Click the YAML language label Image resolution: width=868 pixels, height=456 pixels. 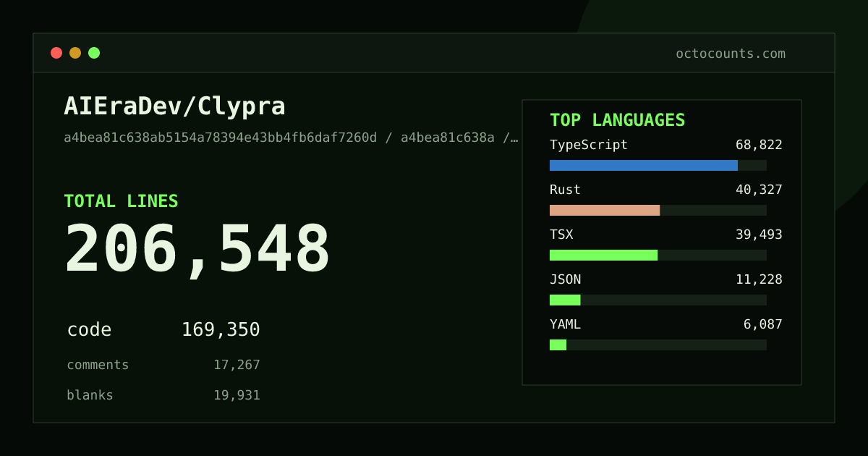(x=565, y=324)
